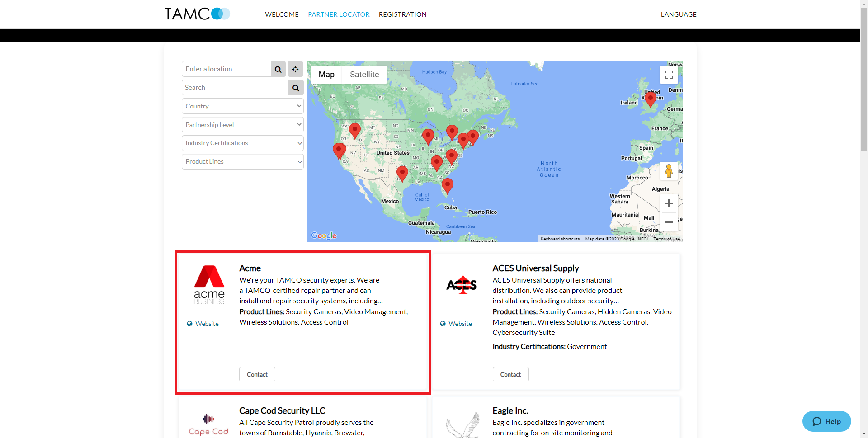This screenshot has width=868, height=438.
Task: Zoom in using the map's plus control
Action: coord(669,203)
